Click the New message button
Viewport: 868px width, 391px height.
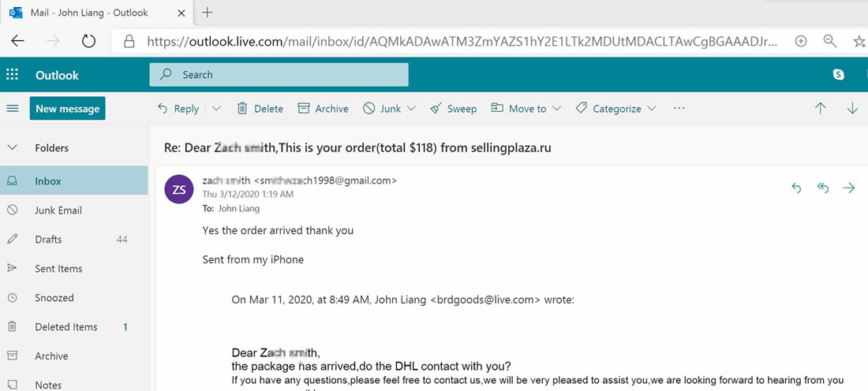click(x=67, y=109)
